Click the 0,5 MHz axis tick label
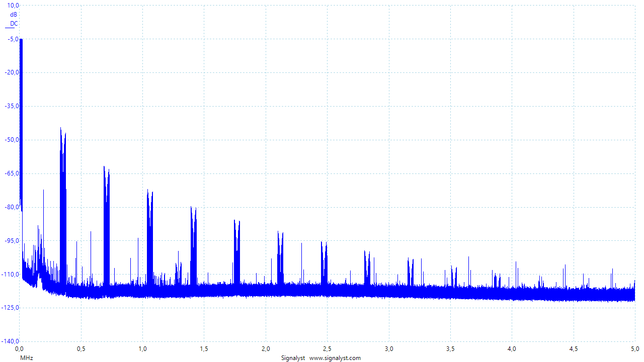 [x=80, y=348]
